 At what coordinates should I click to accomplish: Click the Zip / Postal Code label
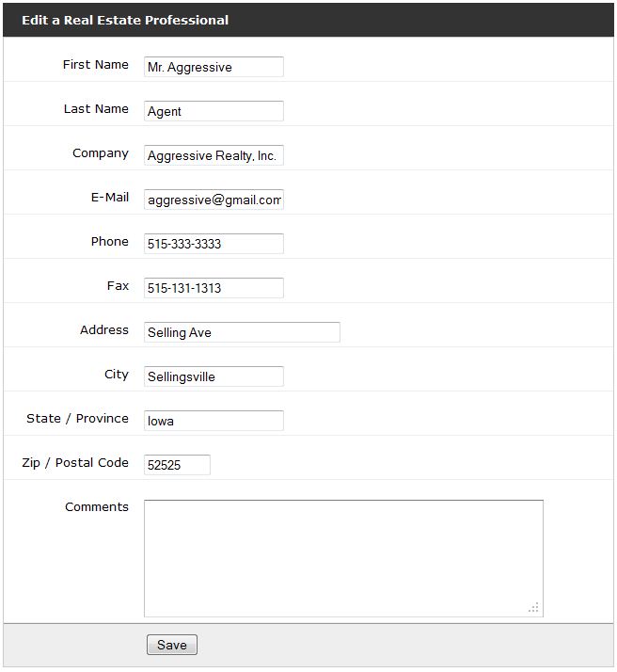pyautogui.click(x=75, y=463)
